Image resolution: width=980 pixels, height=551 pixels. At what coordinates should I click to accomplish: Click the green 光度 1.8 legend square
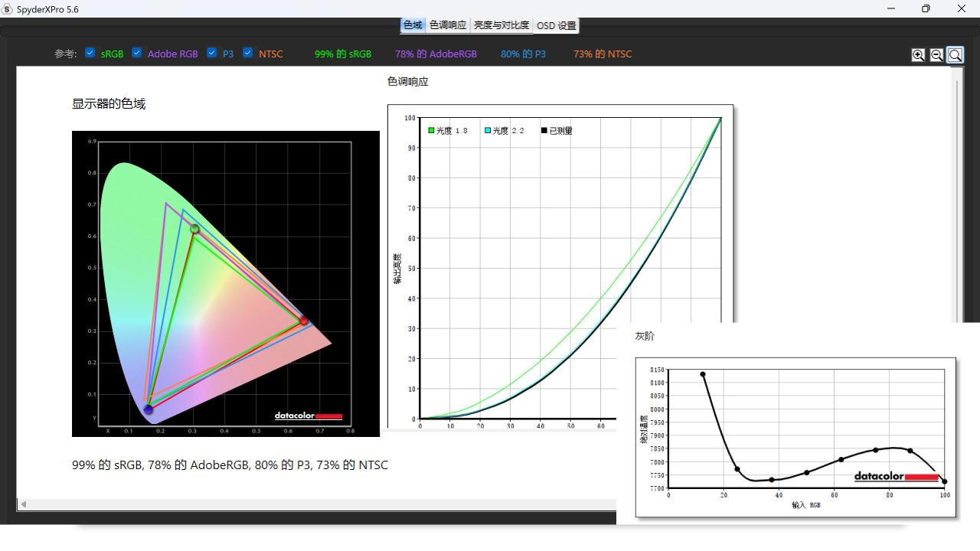click(431, 130)
